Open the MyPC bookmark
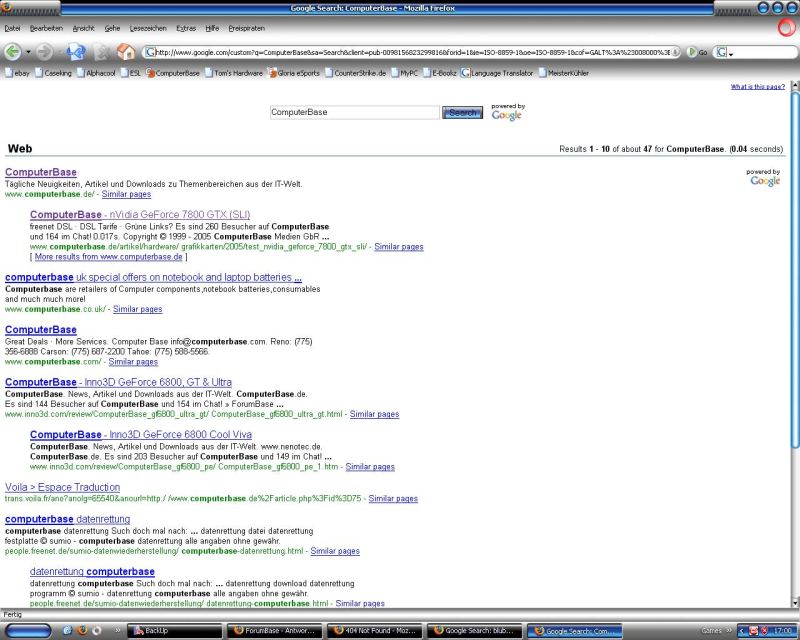Image resolution: width=800 pixels, height=640 pixels. point(405,73)
